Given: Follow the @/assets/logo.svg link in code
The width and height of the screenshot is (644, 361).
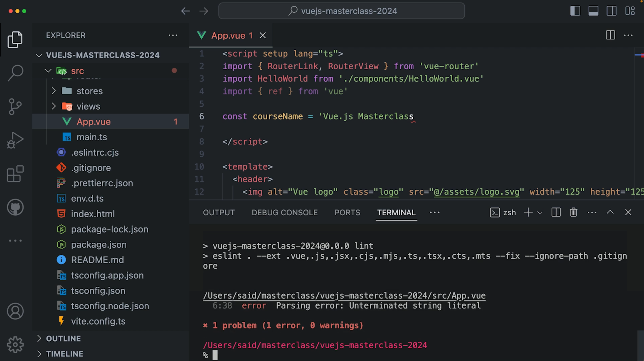Looking at the screenshot, I should 477,192.
